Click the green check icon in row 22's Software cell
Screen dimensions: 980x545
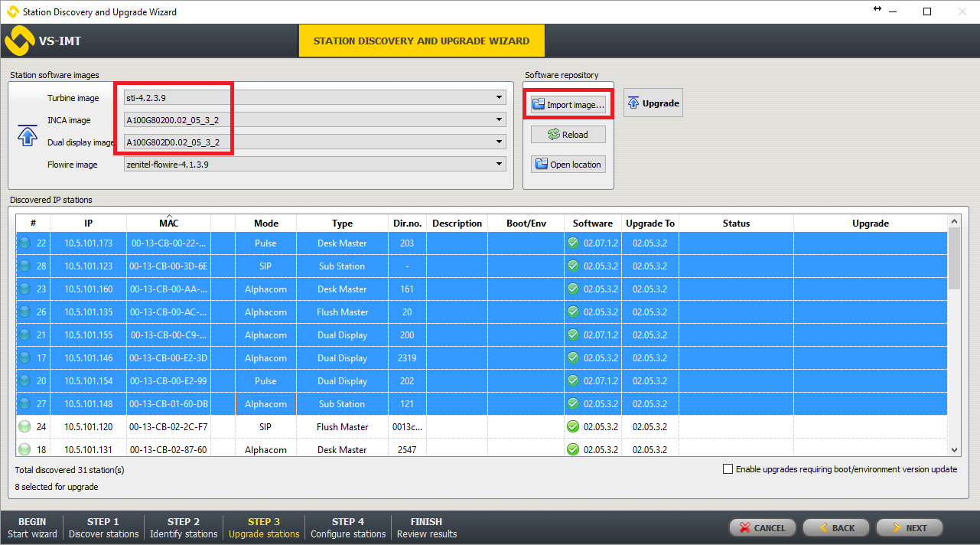(573, 243)
